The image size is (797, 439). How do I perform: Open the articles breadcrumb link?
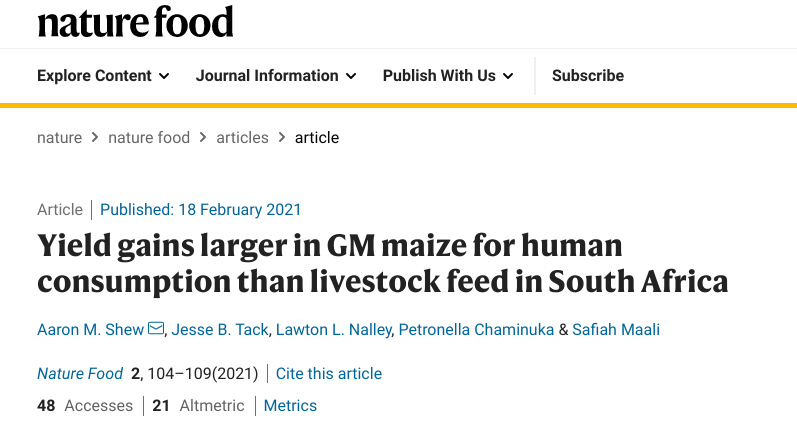pyautogui.click(x=242, y=138)
